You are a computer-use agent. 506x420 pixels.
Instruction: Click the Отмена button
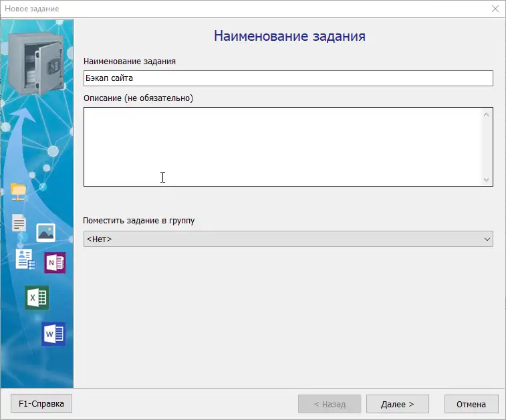click(x=471, y=404)
